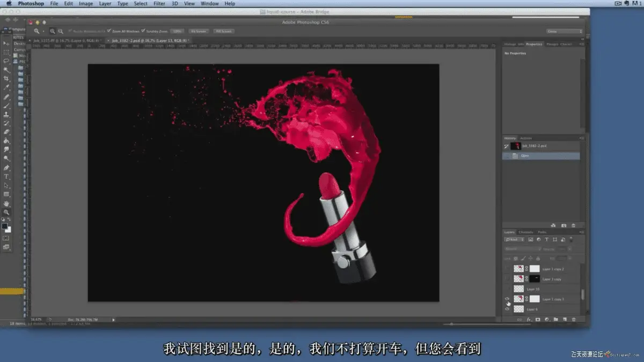Viewport: 644px width, 362px height.
Task: Click the Delete layer trash icon
Action: point(574,320)
